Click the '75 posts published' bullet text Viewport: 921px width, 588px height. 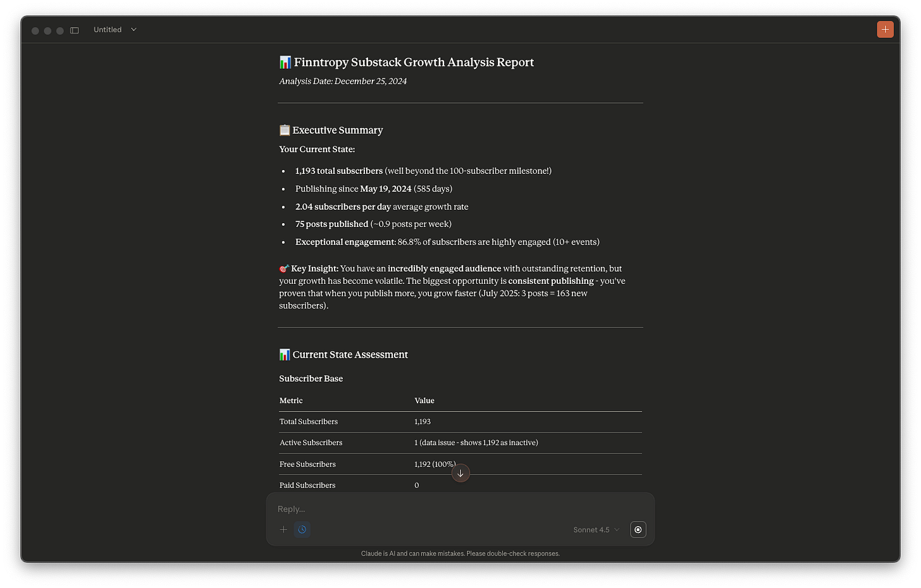point(331,224)
